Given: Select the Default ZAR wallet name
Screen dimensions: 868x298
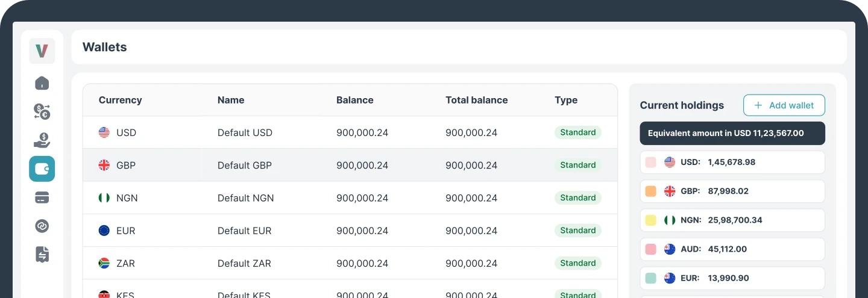Looking at the screenshot, I should click(x=244, y=263).
